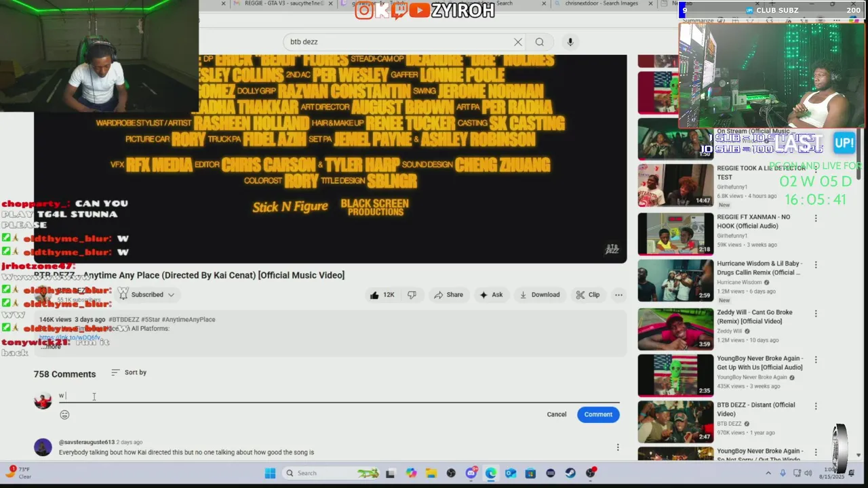Open @savsterauguste613's channel from comment avatar

click(x=43, y=447)
